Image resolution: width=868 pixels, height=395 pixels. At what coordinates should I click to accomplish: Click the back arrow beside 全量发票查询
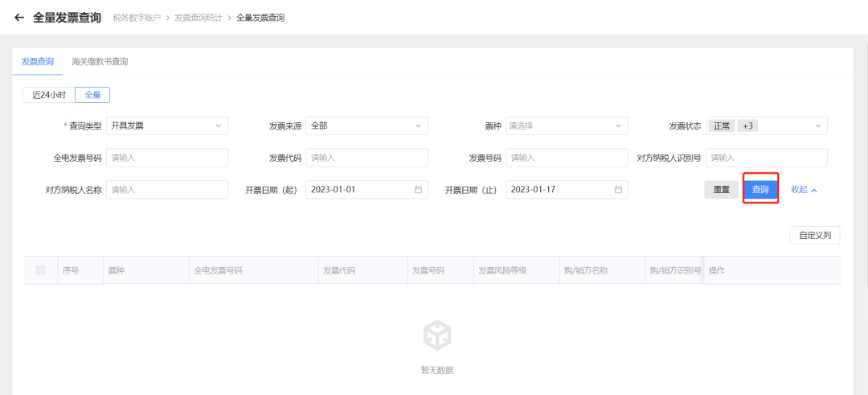tap(19, 17)
